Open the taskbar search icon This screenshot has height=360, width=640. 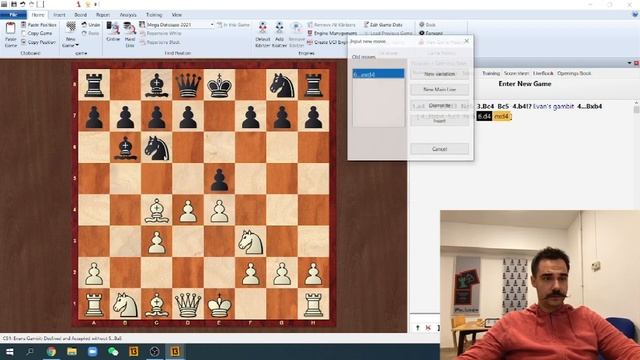(30, 351)
